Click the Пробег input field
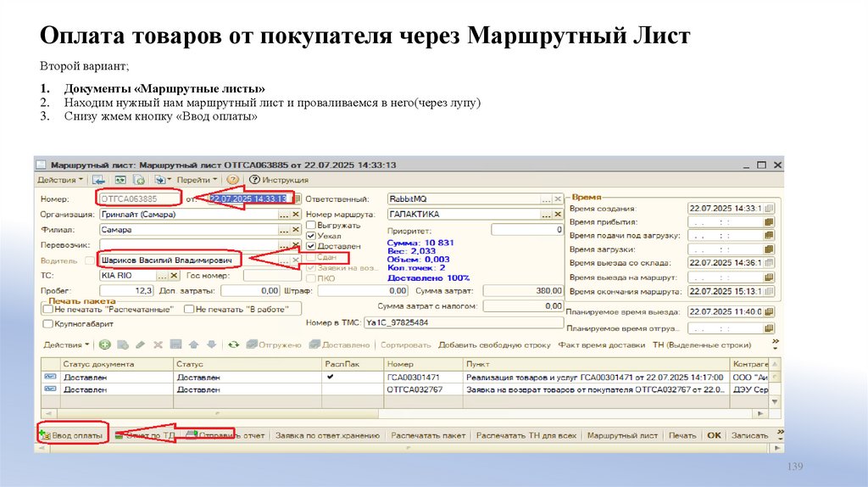The width and height of the screenshot is (868, 487). [127, 291]
